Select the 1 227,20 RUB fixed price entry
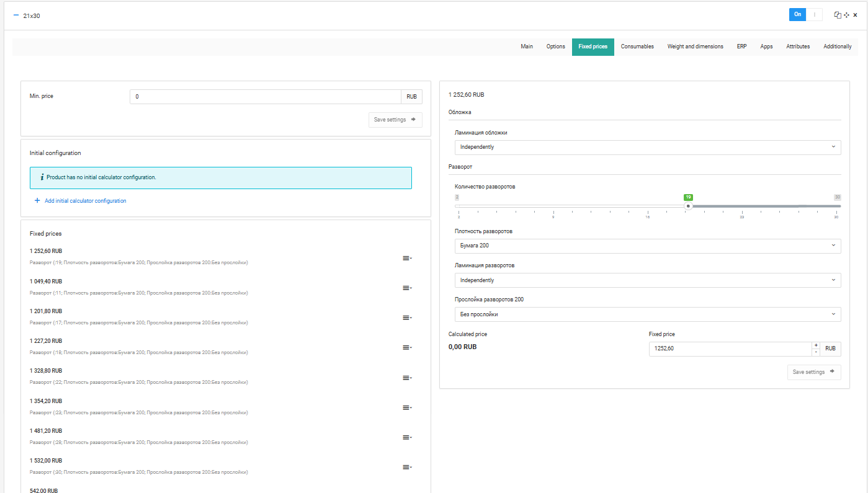 coord(46,340)
